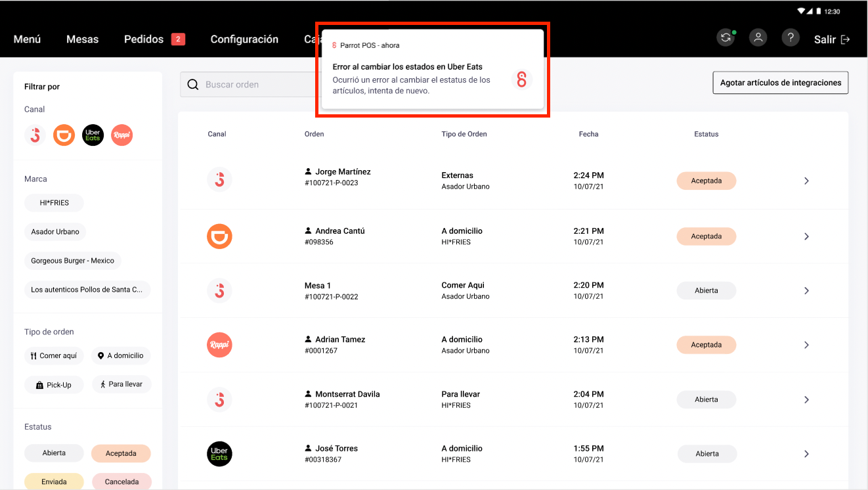Screen dimensions: 868x490
Task: Toggle the Aceptada status filter
Action: coord(121,453)
